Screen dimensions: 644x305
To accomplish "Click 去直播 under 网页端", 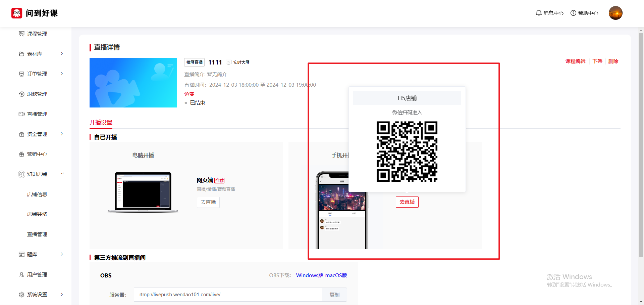I will (x=208, y=202).
